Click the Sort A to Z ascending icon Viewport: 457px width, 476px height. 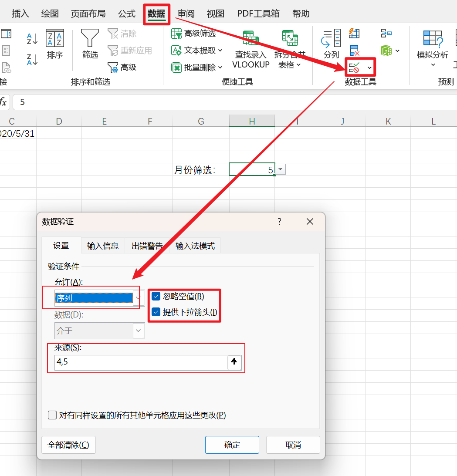(x=32, y=38)
